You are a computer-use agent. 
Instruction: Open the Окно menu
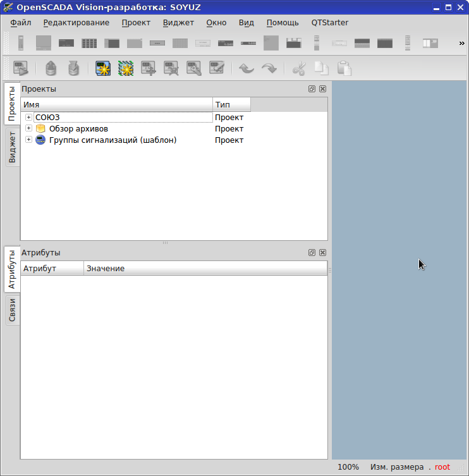(216, 23)
